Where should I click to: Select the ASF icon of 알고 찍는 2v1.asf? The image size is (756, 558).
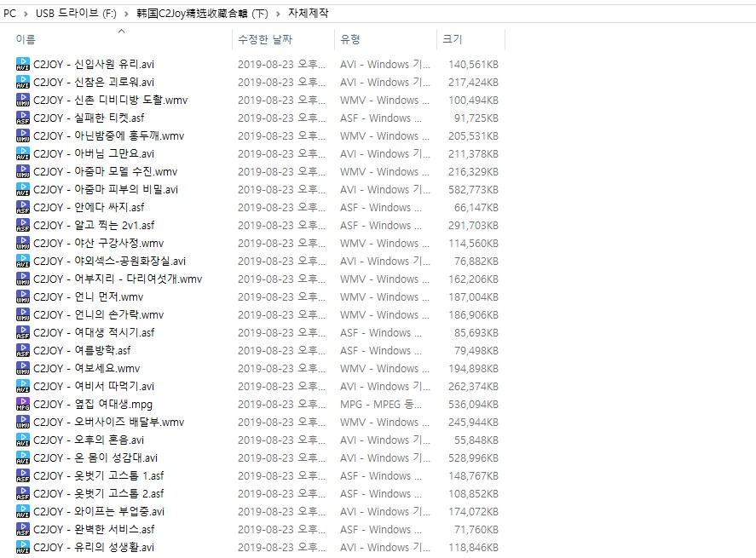click(x=23, y=225)
